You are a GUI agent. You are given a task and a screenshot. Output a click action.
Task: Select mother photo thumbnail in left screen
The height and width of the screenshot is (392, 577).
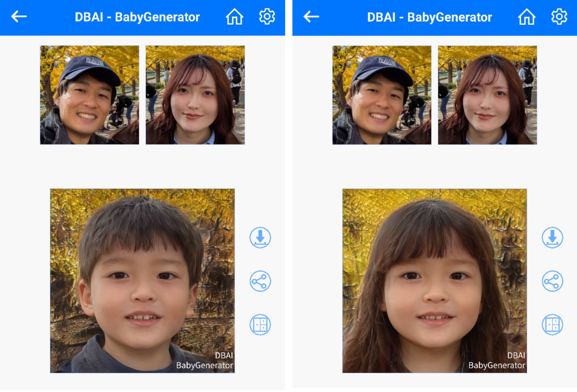[195, 95]
